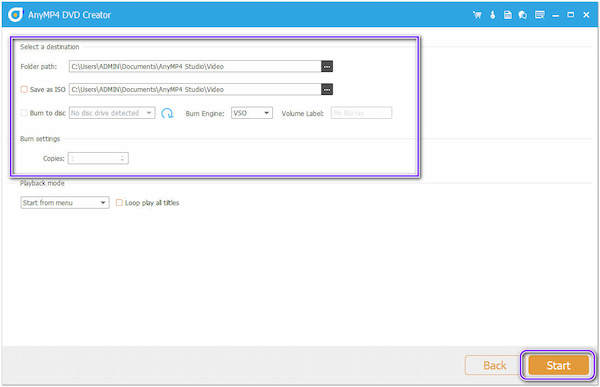
Task: Minimize the DVD Creator window
Action: pyautogui.click(x=556, y=15)
